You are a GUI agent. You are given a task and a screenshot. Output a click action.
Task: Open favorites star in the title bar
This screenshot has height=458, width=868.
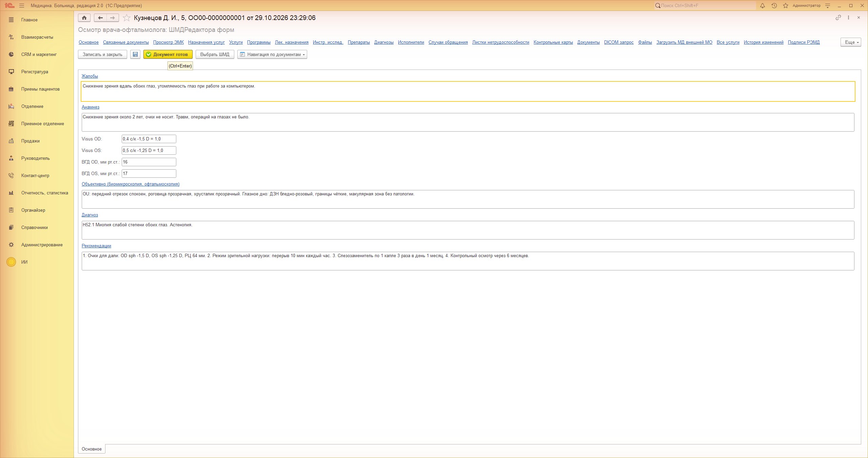pos(786,6)
